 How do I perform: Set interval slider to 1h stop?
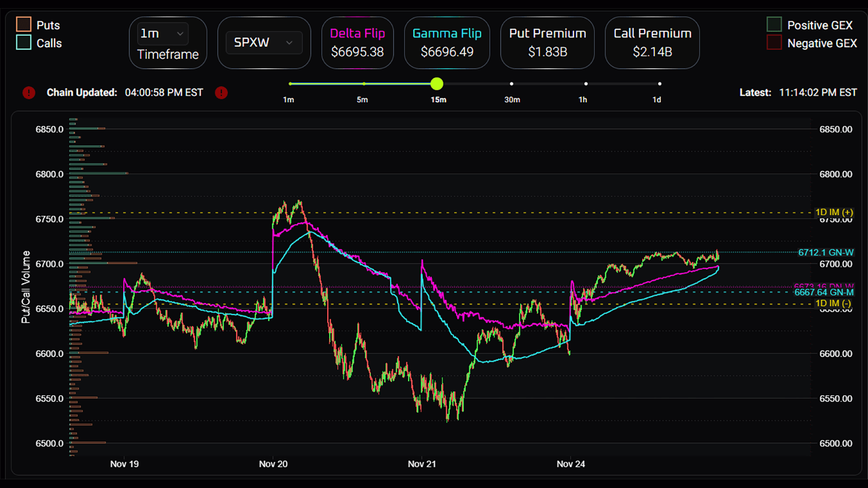click(x=586, y=84)
